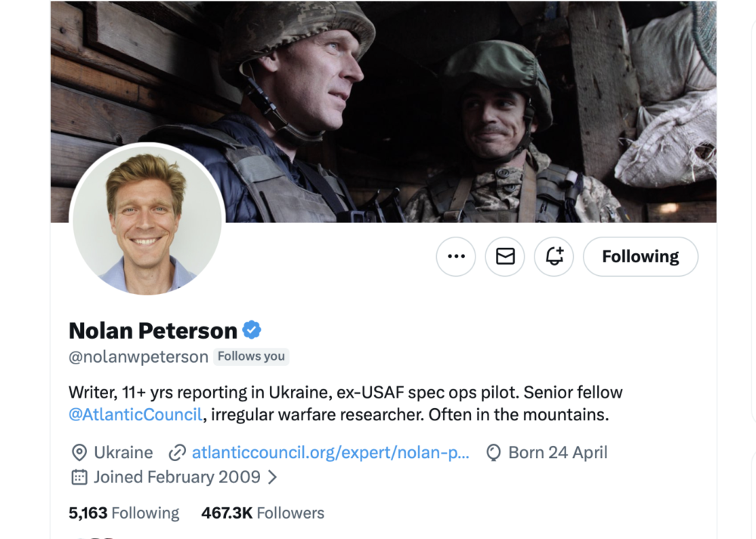Open the circular profile photo
Image resolution: width=756 pixels, height=539 pixels.
tap(147, 221)
